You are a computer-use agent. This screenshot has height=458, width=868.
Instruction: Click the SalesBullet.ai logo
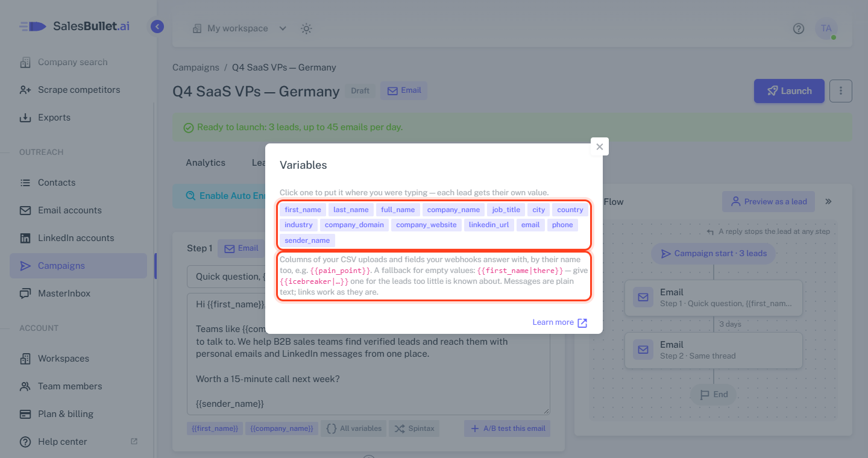click(74, 27)
